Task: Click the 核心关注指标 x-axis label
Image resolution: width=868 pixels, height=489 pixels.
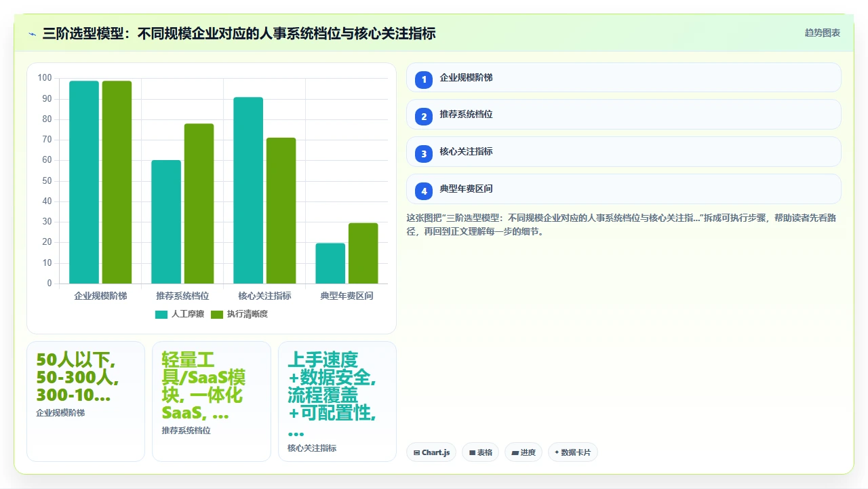Action: 264,296
